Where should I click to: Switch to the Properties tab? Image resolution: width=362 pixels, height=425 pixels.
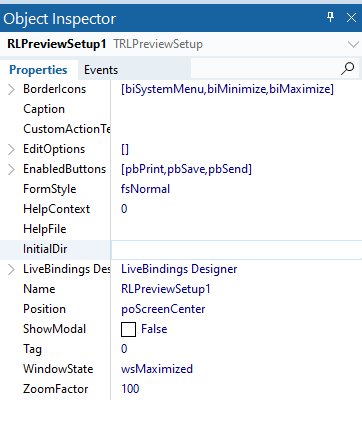coord(38,70)
